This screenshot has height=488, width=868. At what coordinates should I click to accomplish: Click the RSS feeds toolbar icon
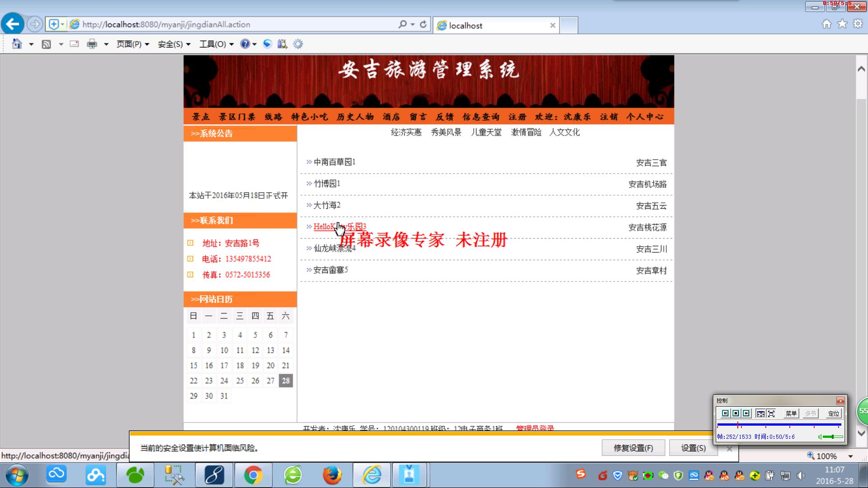(46, 44)
